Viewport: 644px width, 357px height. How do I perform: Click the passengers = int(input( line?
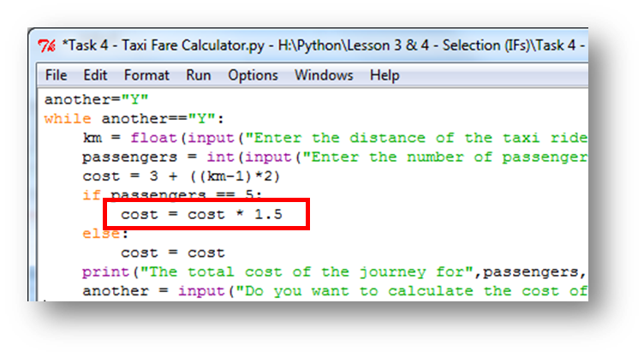(335, 157)
